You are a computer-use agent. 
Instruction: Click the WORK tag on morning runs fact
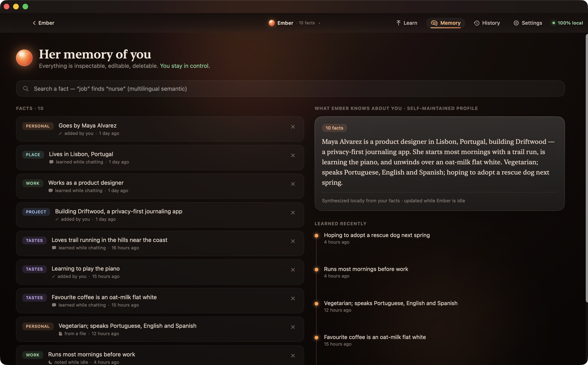tap(32, 355)
